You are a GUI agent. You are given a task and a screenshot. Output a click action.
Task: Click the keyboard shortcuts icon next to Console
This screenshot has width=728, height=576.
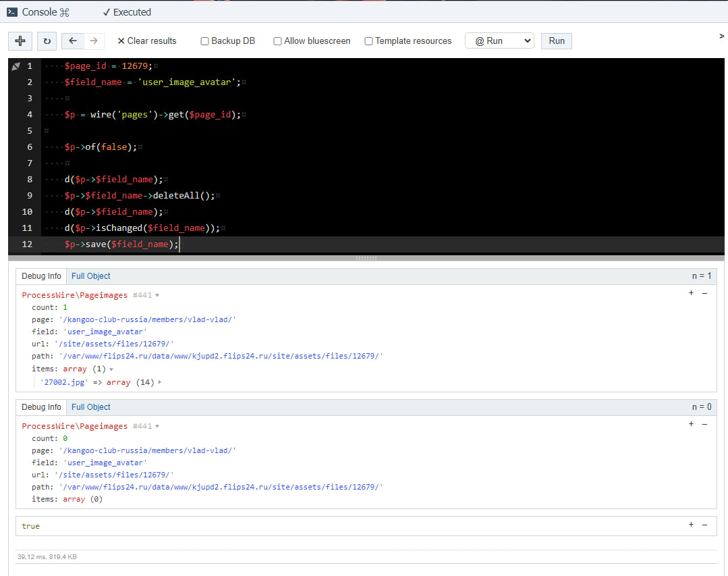pyautogui.click(x=65, y=13)
